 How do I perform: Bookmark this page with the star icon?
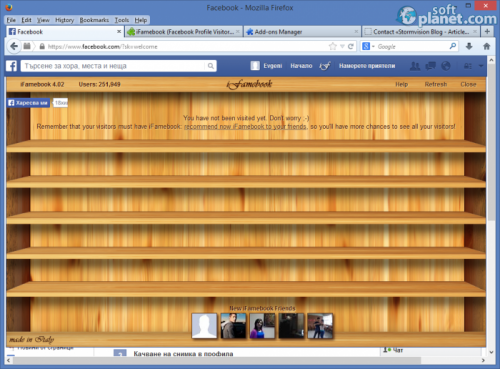[332, 46]
